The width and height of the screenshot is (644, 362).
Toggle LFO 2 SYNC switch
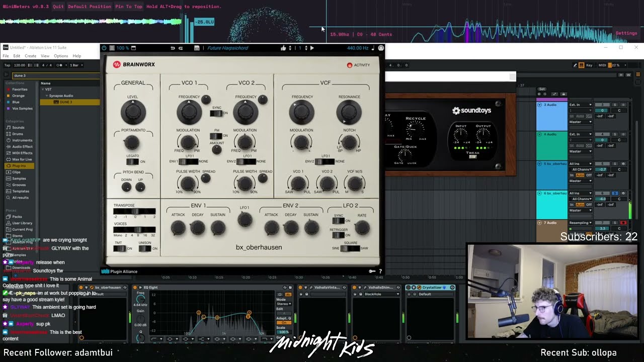coord(338,221)
